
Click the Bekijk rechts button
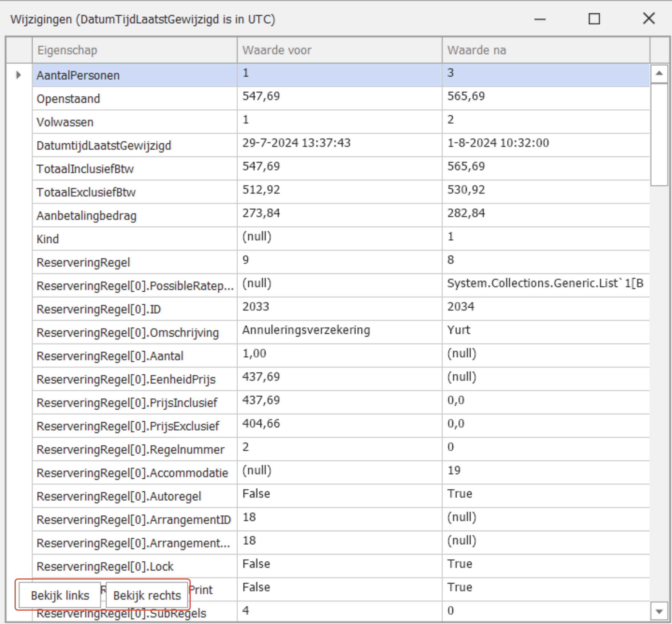coord(147,595)
